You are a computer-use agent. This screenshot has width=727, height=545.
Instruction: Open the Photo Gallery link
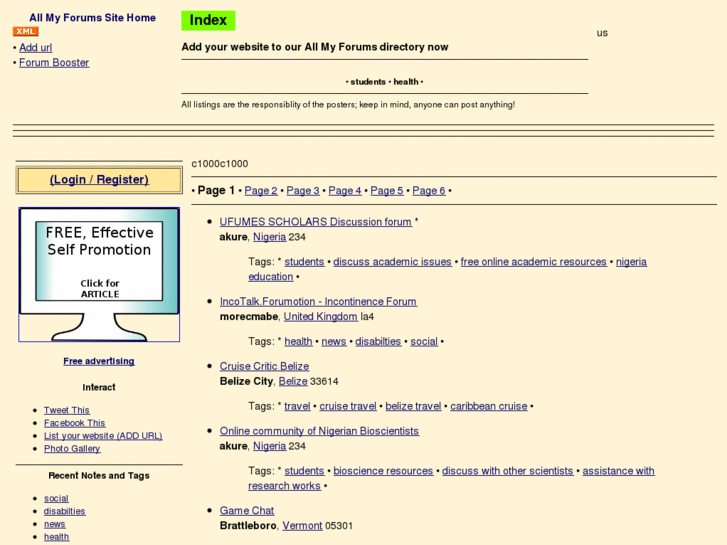point(72,449)
